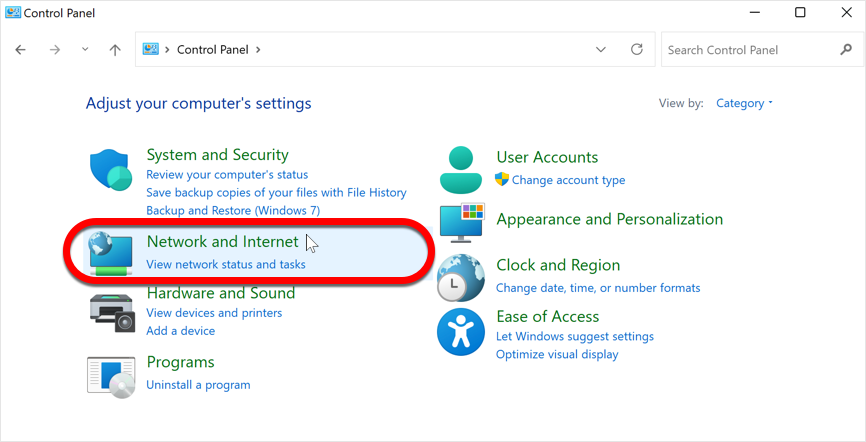
Task: Click the Control Panel icon in address bar
Action: (151, 49)
